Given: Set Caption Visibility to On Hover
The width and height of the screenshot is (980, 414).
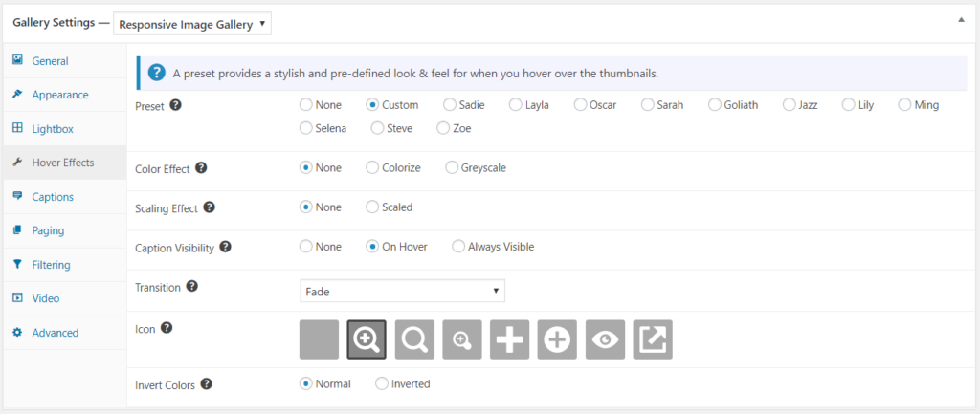Looking at the screenshot, I should click(x=372, y=246).
